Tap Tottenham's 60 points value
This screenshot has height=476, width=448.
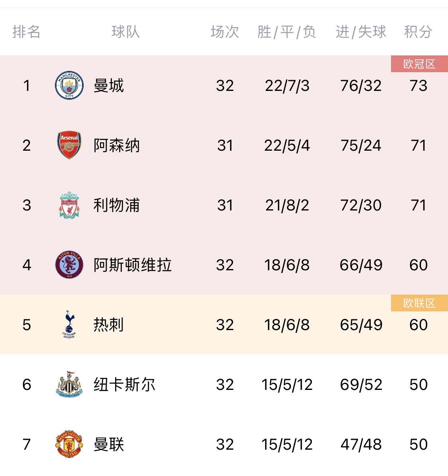click(419, 325)
